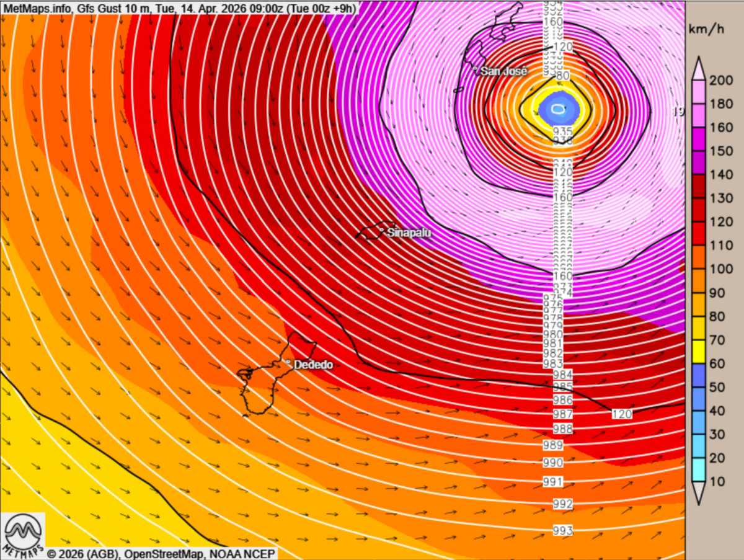The height and width of the screenshot is (560, 744).
Task: Click the OpenStreetMap copyright attribution text
Action: click(x=161, y=553)
